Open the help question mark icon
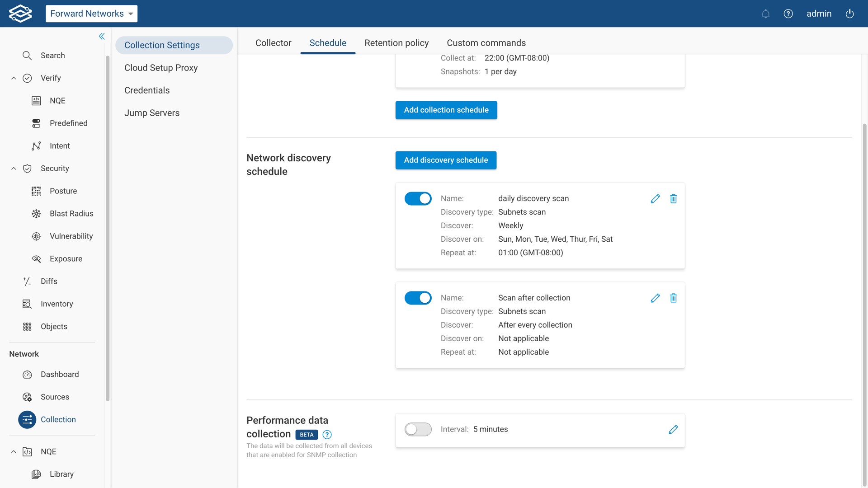Screen dimensions: 868x488 [x=788, y=14]
